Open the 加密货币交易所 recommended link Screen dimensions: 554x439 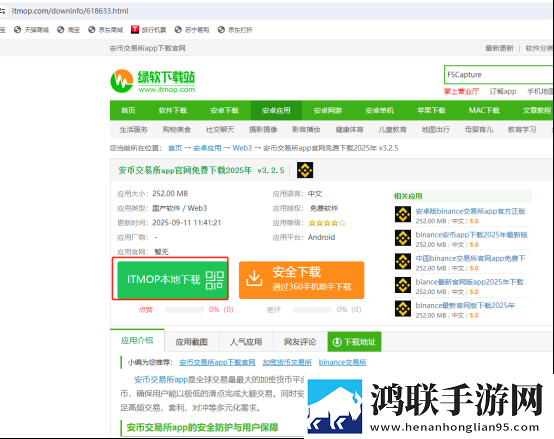(x=287, y=362)
